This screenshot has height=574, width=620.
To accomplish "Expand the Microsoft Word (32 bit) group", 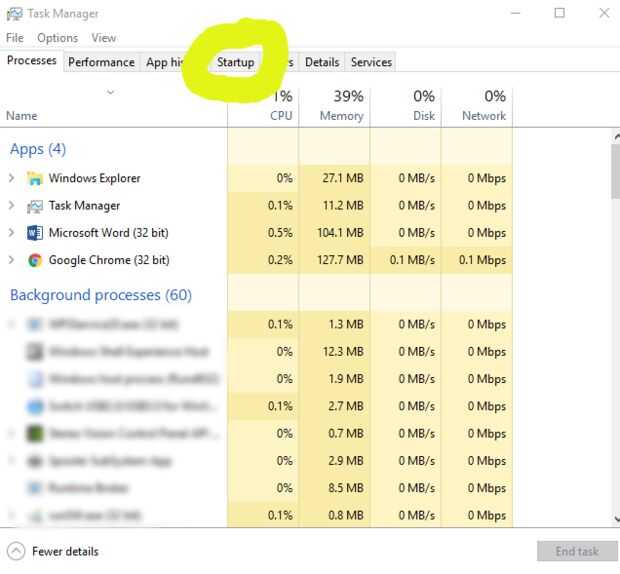I will [x=11, y=232].
